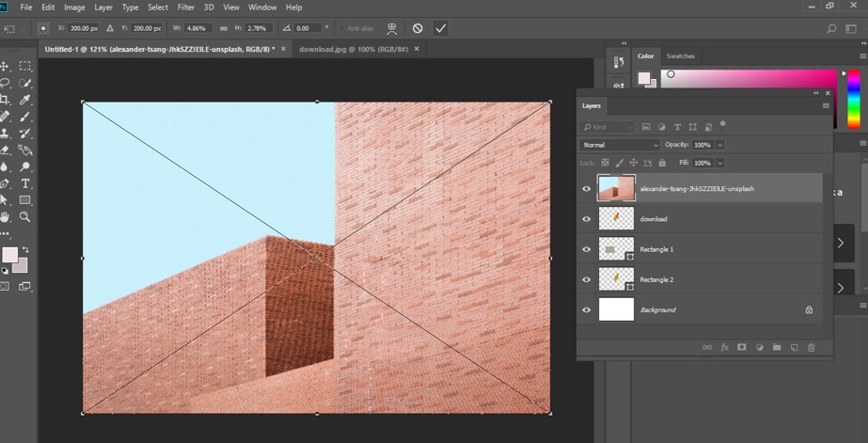Select the Eraser tool
Image resolution: width=868 pixels, height=443 pixels.
tap(5, 150)
